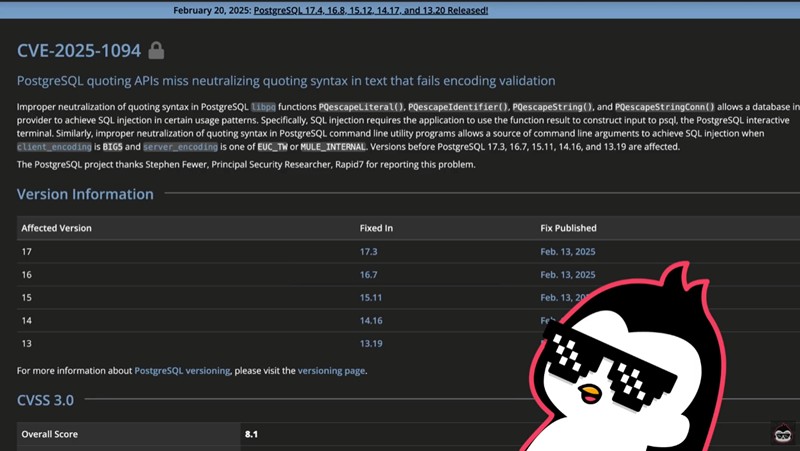The image size is (800, 451).
Task: Open fixed version 15.11 link
Action: (x=370, y=297)
